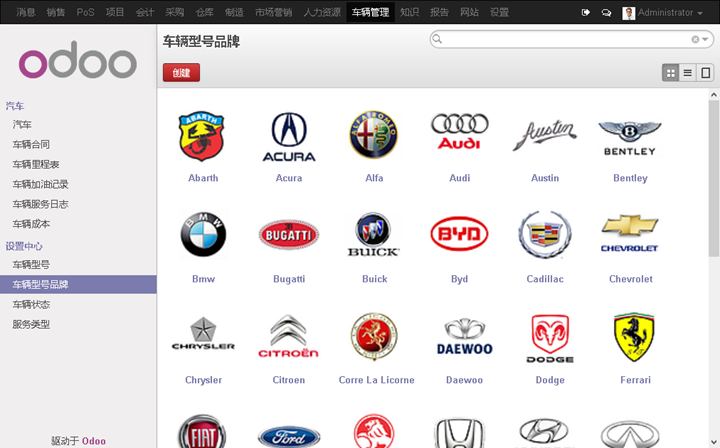Screen dimensions: 720x448
Task: Open the 会计 top menu
Action: 145,12
